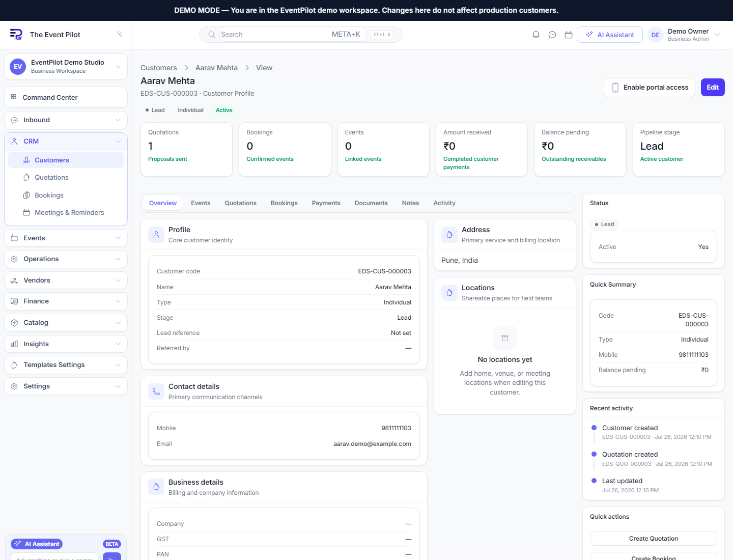Expand the Catalog section chevron
This screenshot has width=733, height=560.
[118, 323]
